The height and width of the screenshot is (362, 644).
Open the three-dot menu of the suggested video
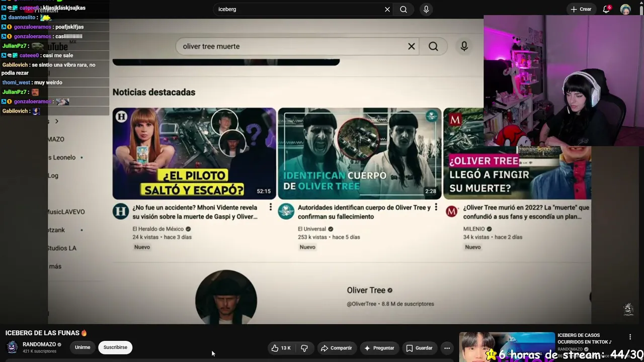pos(630,337)
